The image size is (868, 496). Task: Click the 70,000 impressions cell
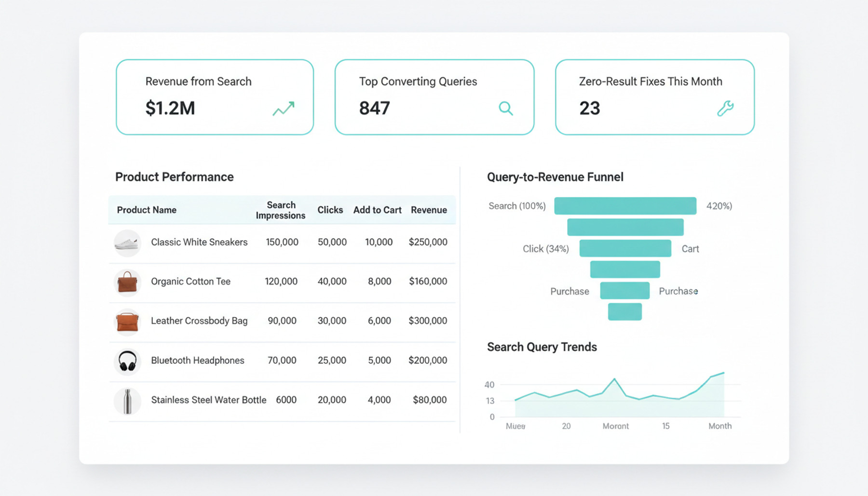pyautogui.click(x=282, y=361)
